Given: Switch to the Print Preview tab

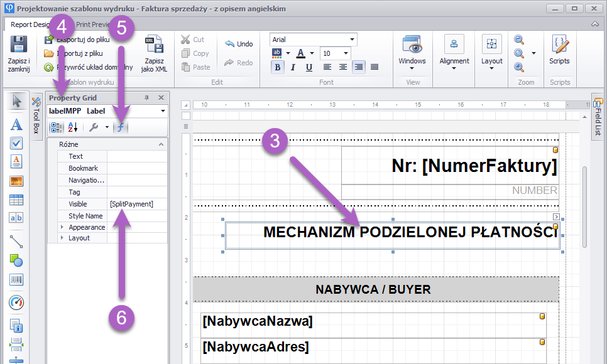Looking at the screenshot, I should [x=92, y=25].
